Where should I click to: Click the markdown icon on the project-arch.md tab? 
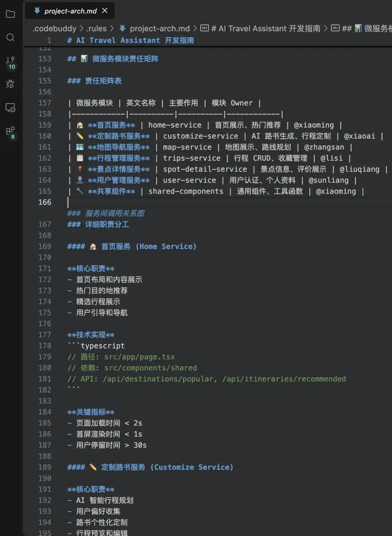37,11
